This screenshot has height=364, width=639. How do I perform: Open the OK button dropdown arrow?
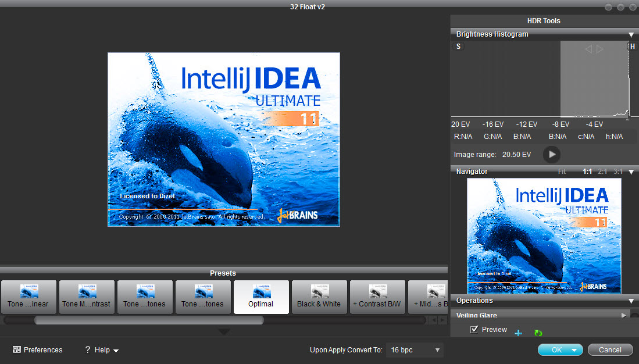click(574, 350)
